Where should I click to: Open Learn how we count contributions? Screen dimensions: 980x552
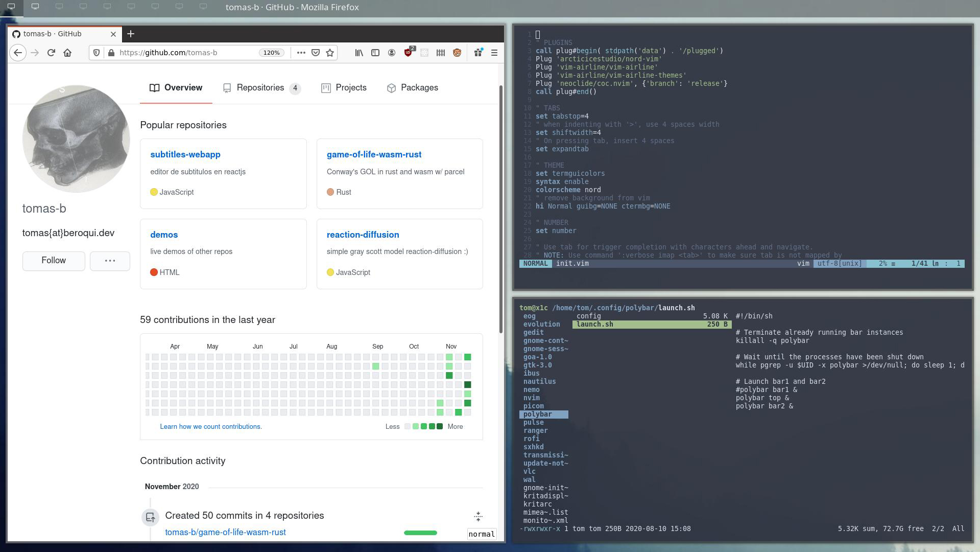pos(211,427)
